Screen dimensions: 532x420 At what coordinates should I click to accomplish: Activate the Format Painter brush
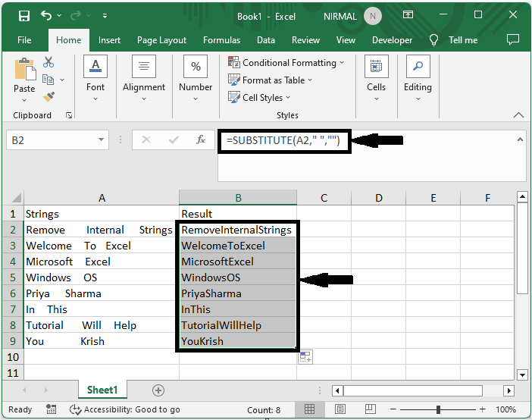point(49,97)
